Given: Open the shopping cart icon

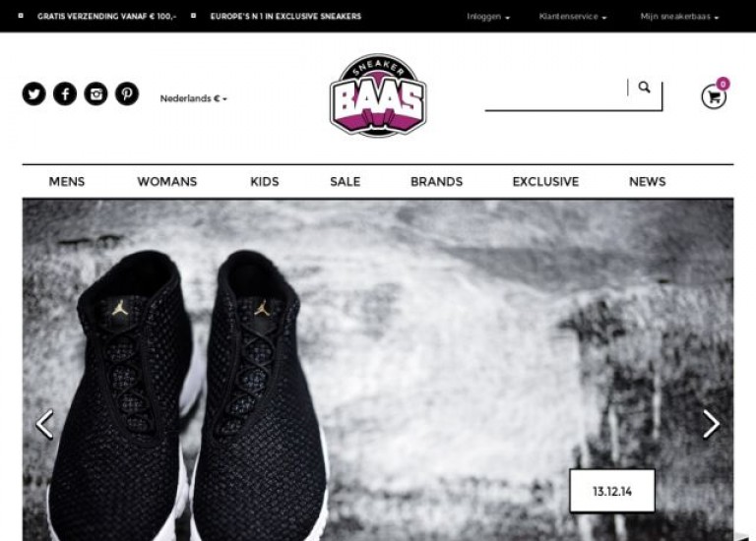Looking at the screenshot, I should point(714,96).
